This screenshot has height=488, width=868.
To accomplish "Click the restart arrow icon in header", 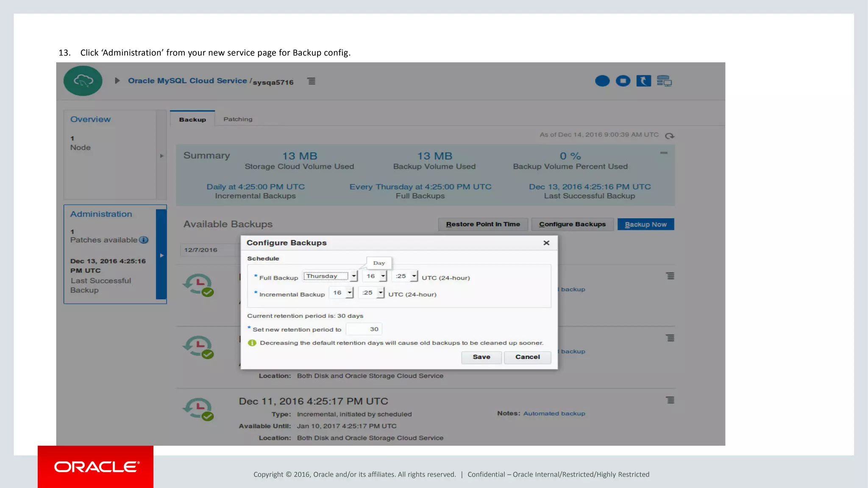I will (x=643, y=80).
